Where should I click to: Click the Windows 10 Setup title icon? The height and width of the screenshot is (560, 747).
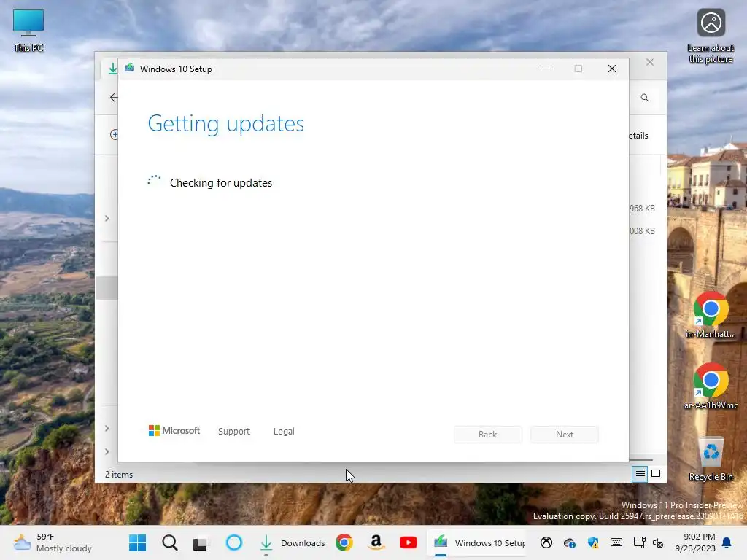tap(130, 69)
